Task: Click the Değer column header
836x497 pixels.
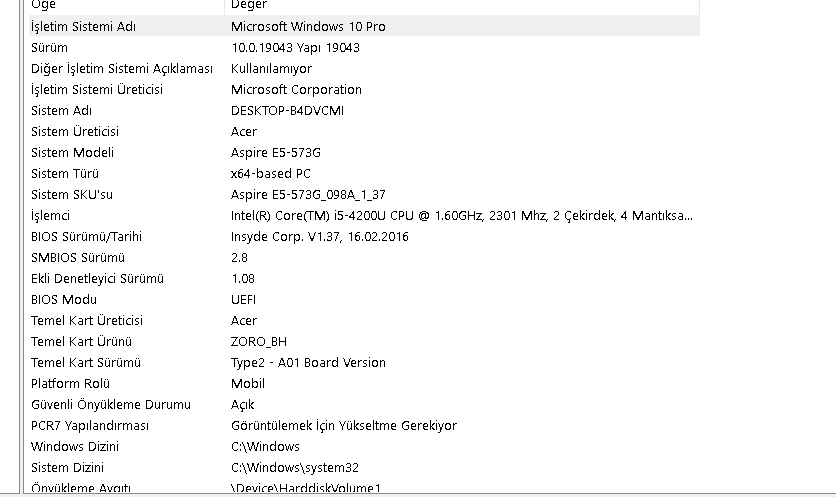Action: [462, 5]
